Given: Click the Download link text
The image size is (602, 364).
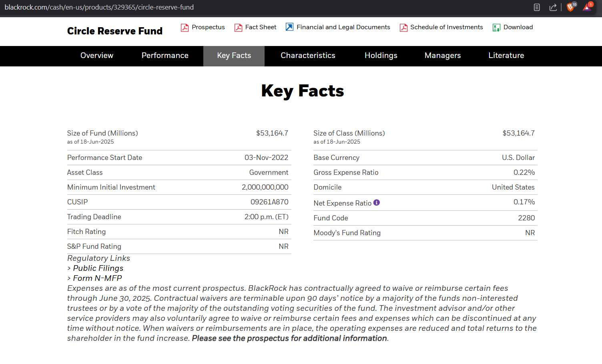Looking at the screenshot, I should (x=518, y=27).
